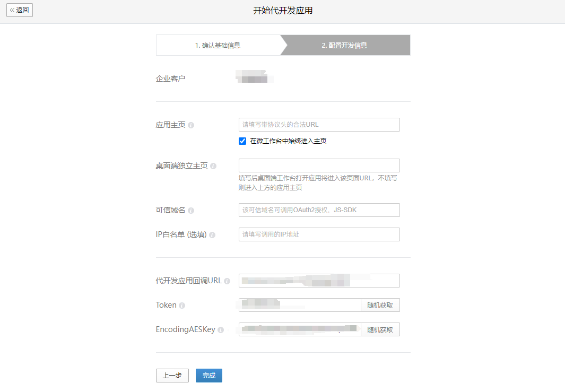The height and width of the screenshot is (392, 565).
Task: Click help icon next to 代开发应用回调URL
Action: point(227,281)
